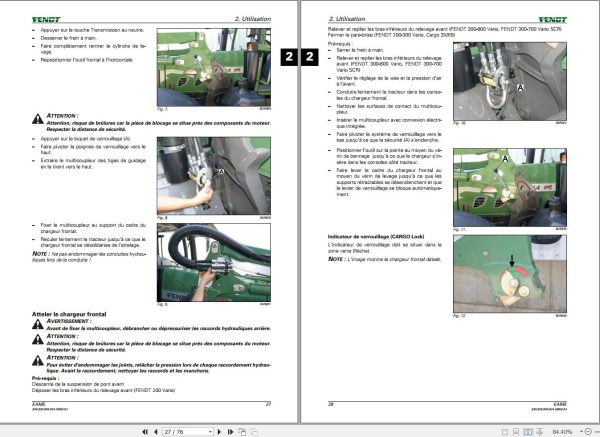Click the 'Pré-requis :' text on the left page
This screenshot has height=437, width=600.
tap(45, 378)
